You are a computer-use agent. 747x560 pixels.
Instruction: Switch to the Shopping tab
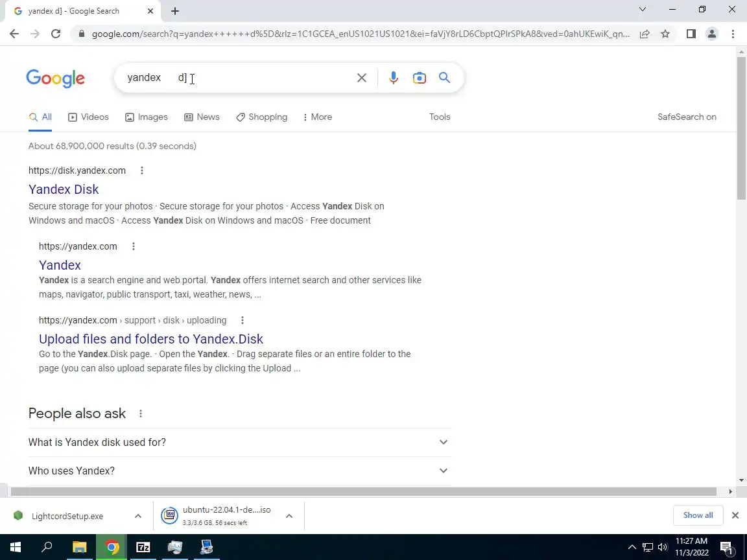[x=261, y=117]
